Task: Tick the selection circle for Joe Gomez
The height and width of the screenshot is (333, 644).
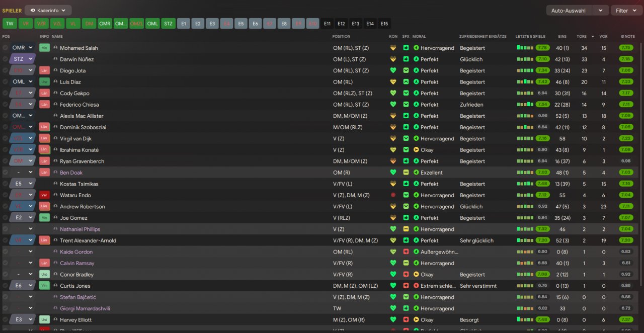Action: (6, 218)
